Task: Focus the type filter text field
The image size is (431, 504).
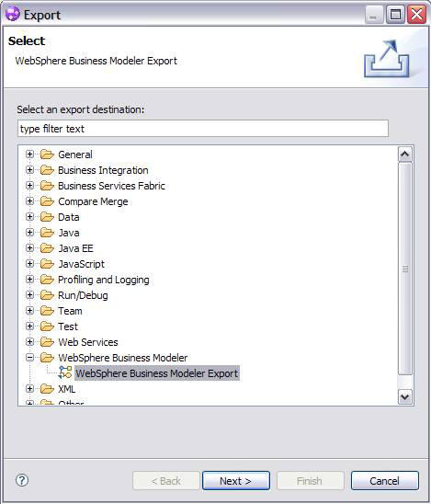Action: point(203,129)
